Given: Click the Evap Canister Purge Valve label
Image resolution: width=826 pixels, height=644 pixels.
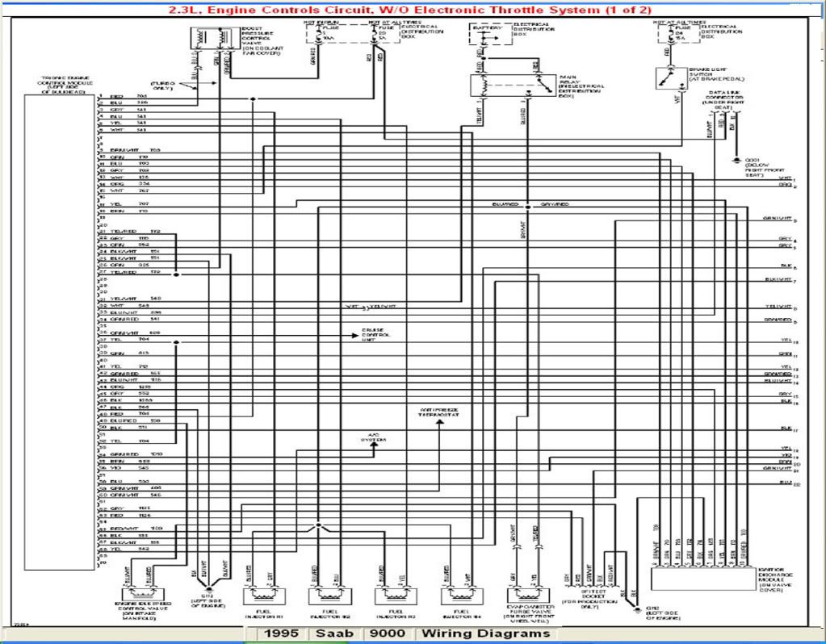Looking at the screenshot, I should [x=530, y=614].
